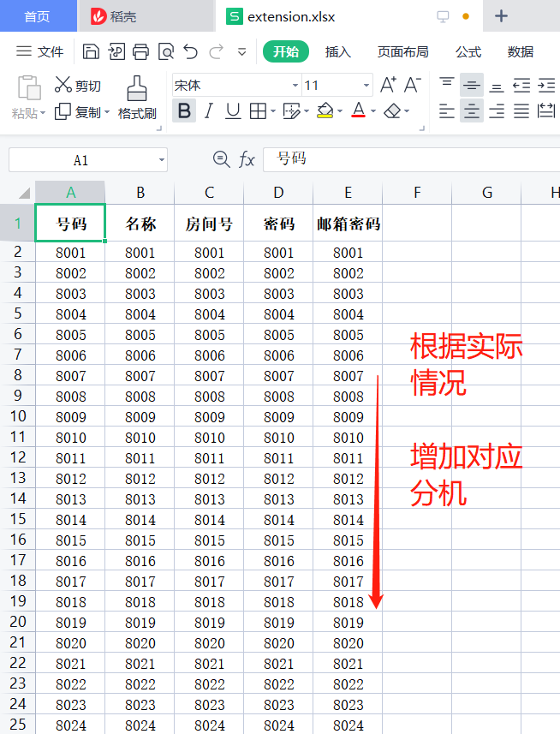
Task: Click the Print icon
Action: 141,52
